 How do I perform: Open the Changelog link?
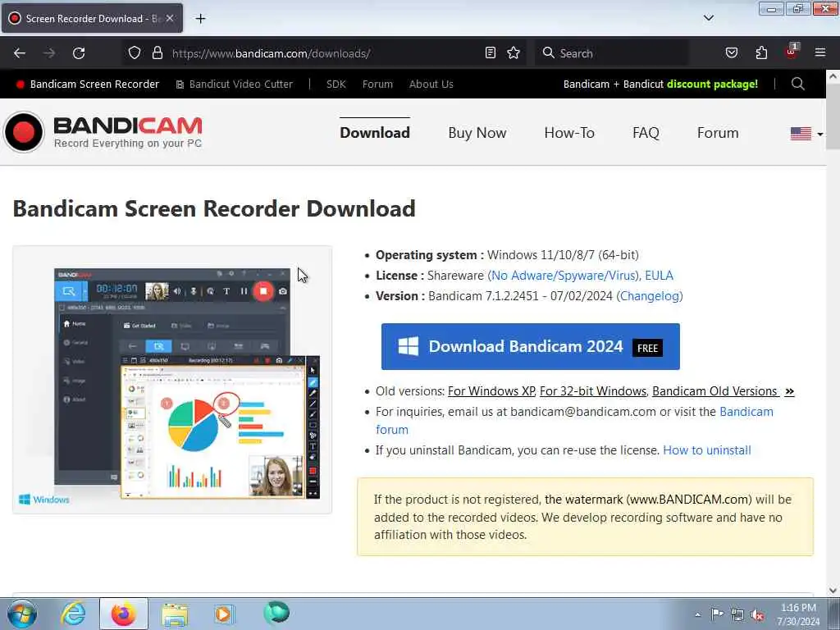tap(650, 296)
